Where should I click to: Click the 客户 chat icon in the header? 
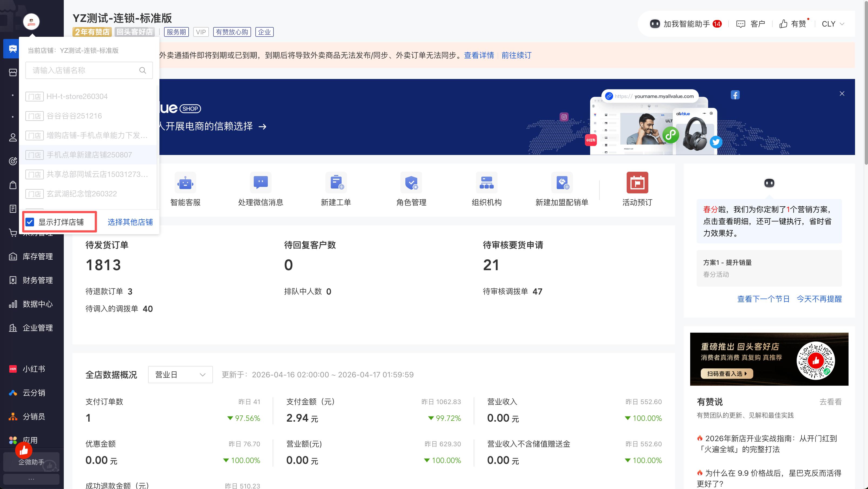(x=741, y=24)
